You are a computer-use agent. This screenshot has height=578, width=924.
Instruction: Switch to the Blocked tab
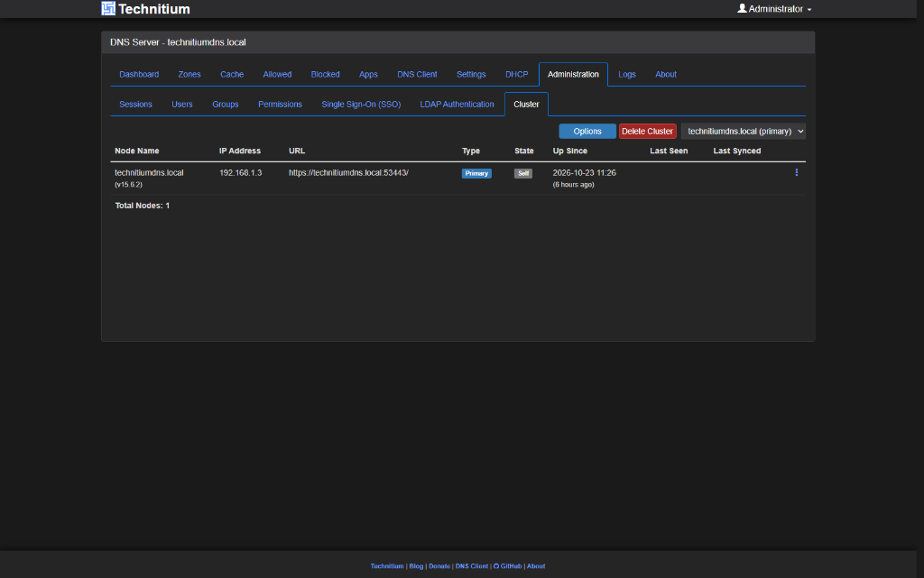[x=325, y=74]
